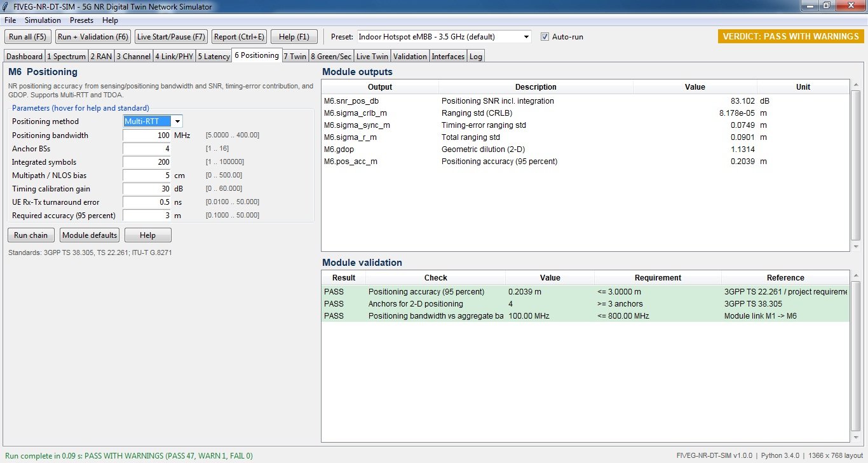Switch to the 1 Spectrum tab
The image size is (868, 463).
click(x=67, y=57)
